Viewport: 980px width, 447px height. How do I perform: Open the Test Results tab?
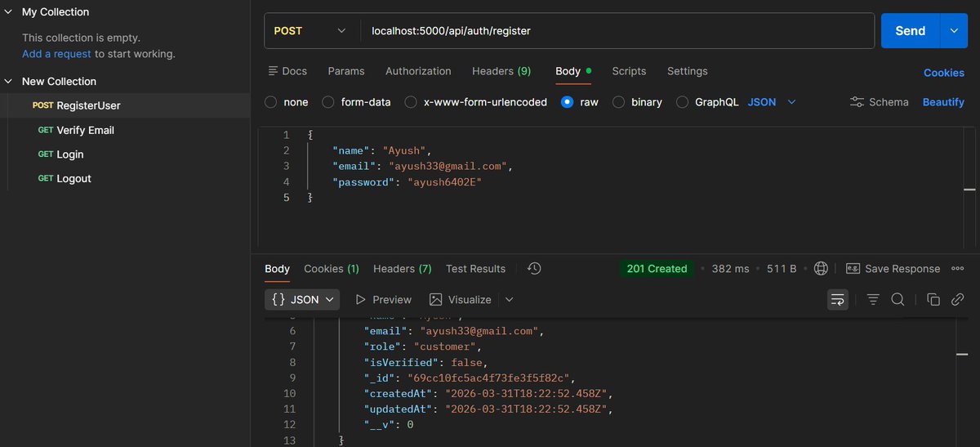[475, 268]
